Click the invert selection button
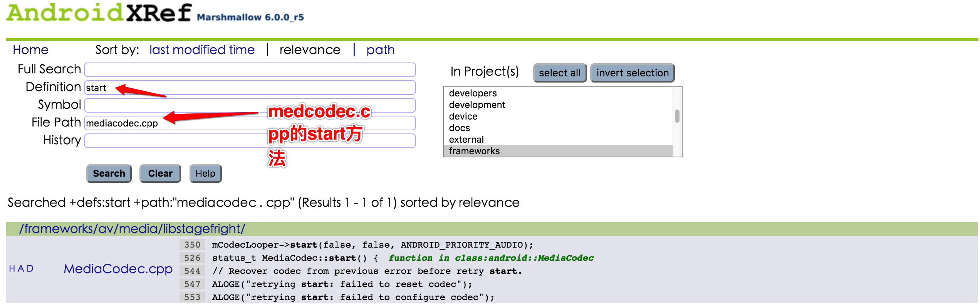 coord(633,73)
